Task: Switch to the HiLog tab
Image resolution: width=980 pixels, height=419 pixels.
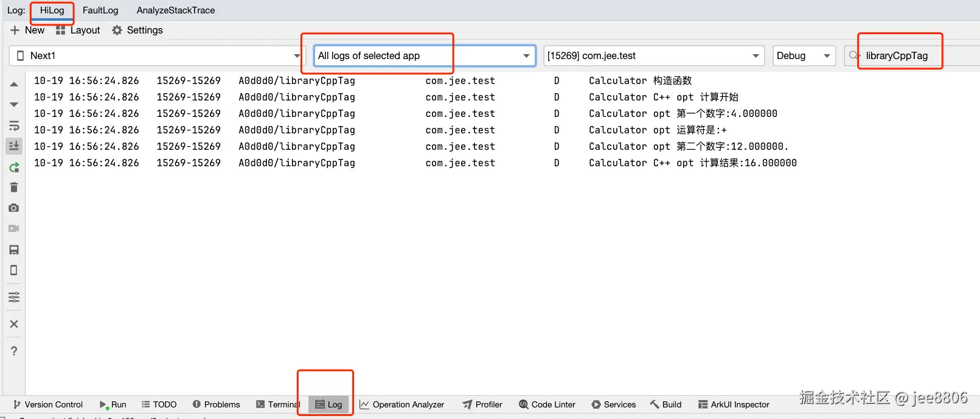Action: click(x=52, y=10)
